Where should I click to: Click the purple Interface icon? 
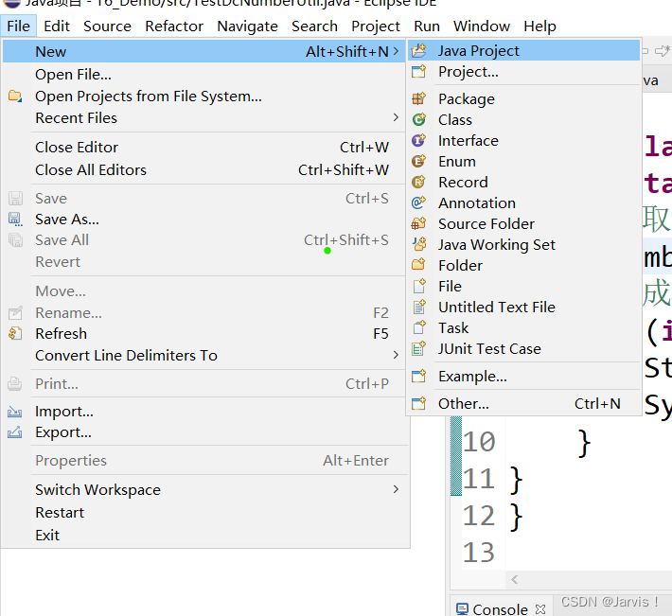(418, 140)
